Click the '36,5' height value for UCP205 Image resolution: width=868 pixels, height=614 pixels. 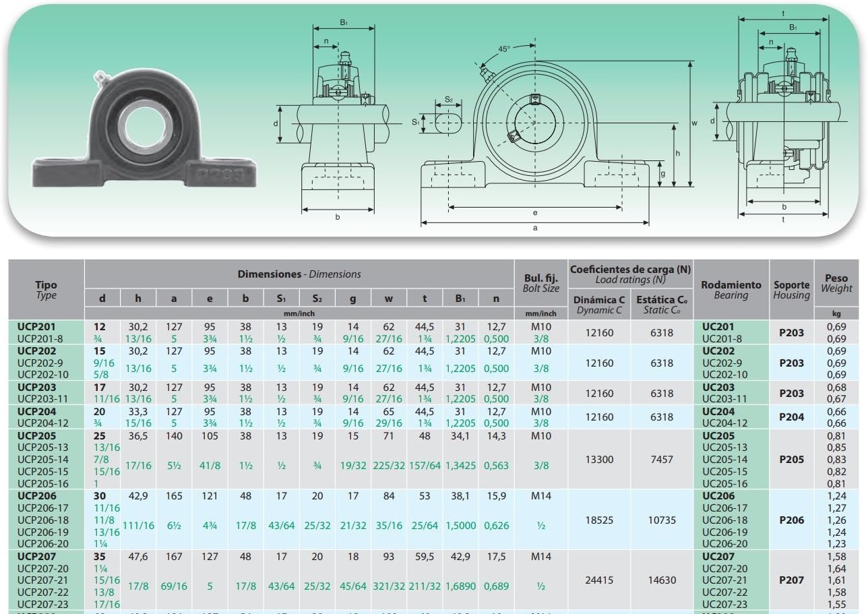pyautogui.click(x=138, y=436)
